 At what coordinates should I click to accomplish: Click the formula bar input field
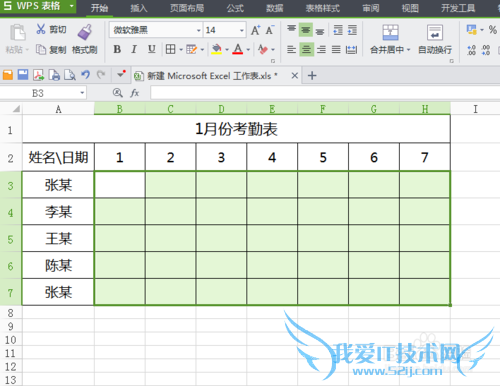point(325,93)
